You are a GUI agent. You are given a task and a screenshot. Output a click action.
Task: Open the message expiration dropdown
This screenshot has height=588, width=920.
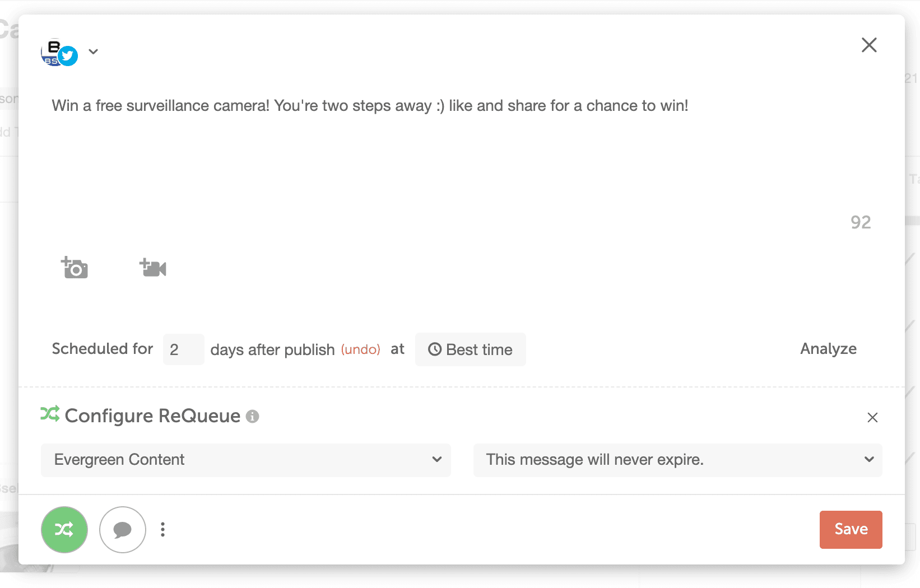click(677, 460)
